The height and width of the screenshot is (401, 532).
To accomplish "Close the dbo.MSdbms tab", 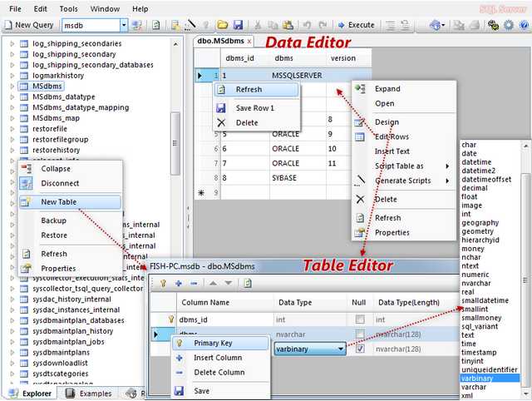I will (249, 41).
